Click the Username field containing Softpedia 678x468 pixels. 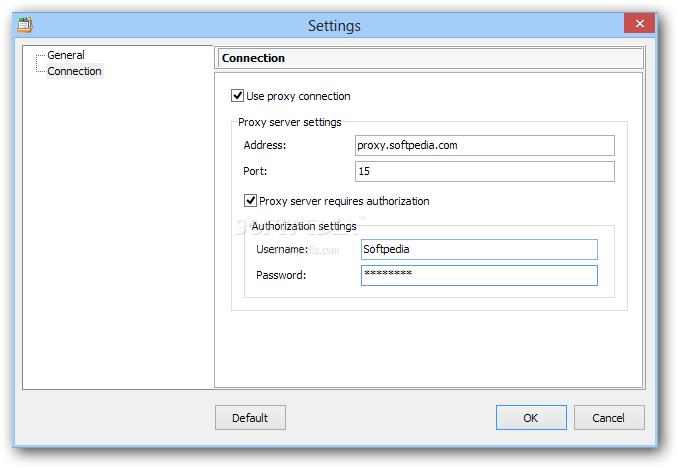(x=479, y=250)
